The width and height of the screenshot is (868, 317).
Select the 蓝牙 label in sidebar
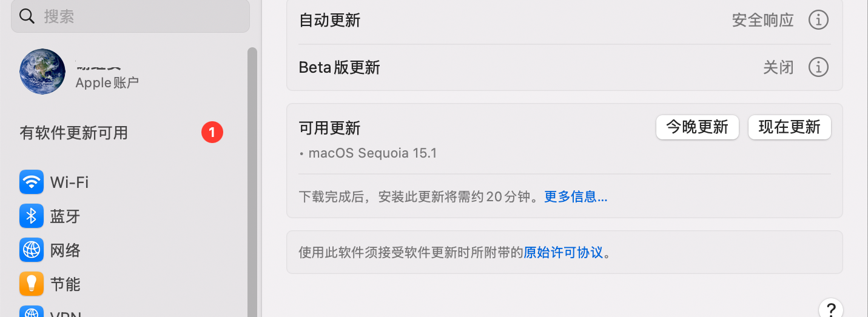coord(66,216)
